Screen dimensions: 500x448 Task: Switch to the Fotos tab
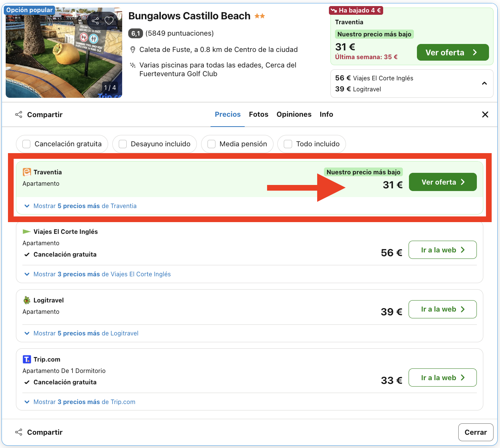[x=258, y=114]
